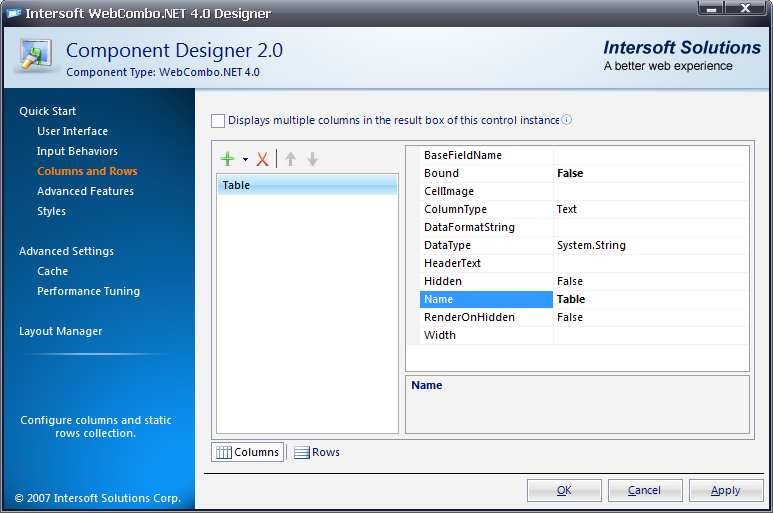Image resolution: width=773 pixels, height=514 pixels.
Task: Click the ColumnType value Text
Action: [650, 209]
